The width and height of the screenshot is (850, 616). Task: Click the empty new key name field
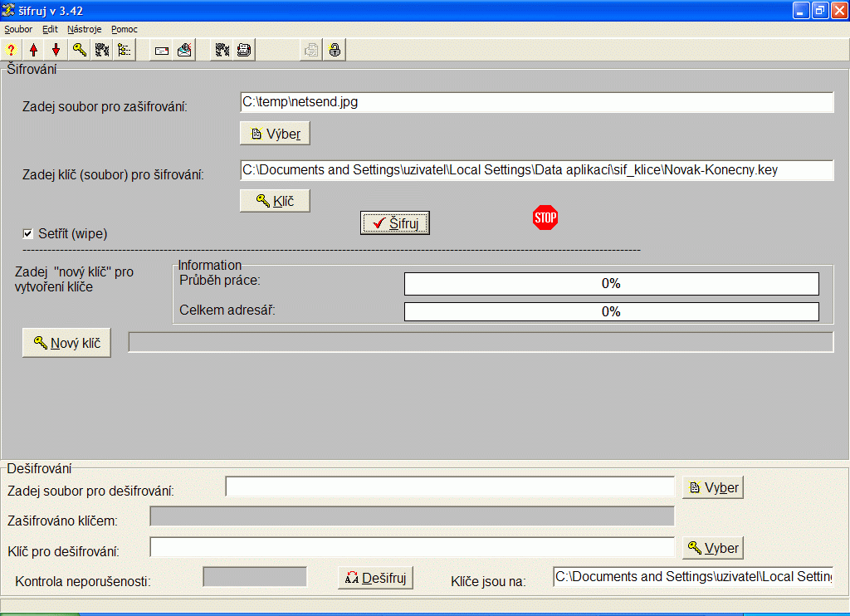[x=481, y=342]
